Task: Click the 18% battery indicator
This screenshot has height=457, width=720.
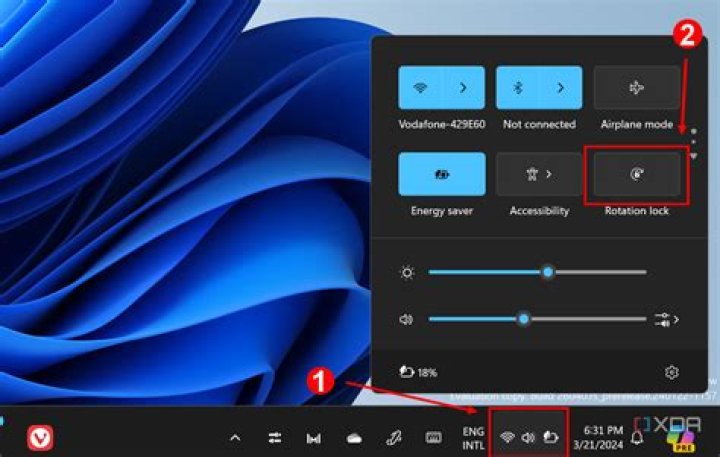Action: tap(418, 372)
